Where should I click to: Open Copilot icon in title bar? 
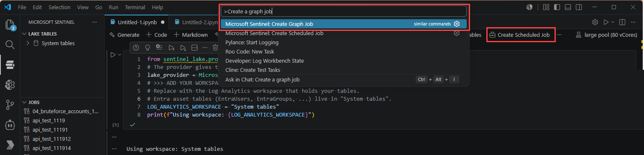(529, 7)
